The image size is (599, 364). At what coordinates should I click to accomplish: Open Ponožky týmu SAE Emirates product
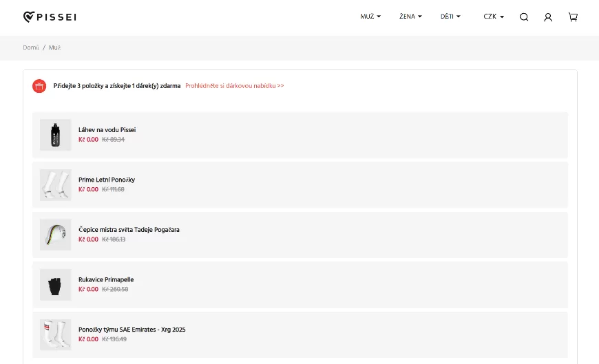(132, 329)
